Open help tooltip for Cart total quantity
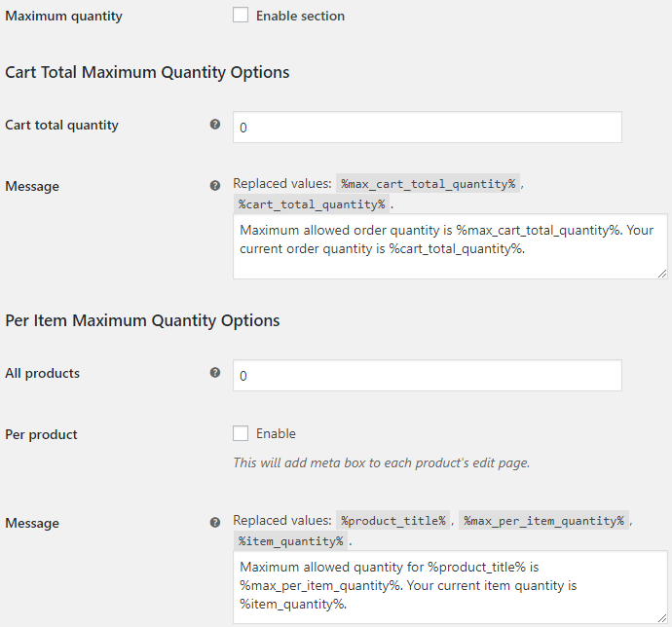 click(214, 125)
